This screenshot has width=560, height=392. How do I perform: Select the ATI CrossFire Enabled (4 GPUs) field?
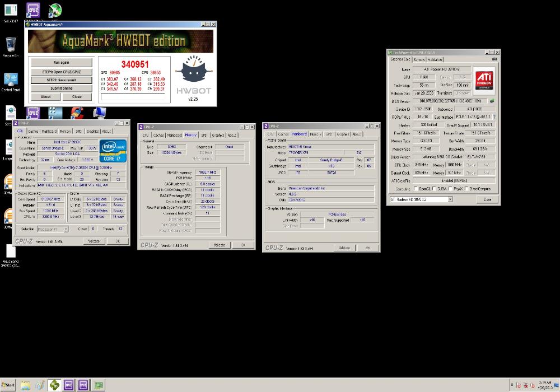coord(454,181)
